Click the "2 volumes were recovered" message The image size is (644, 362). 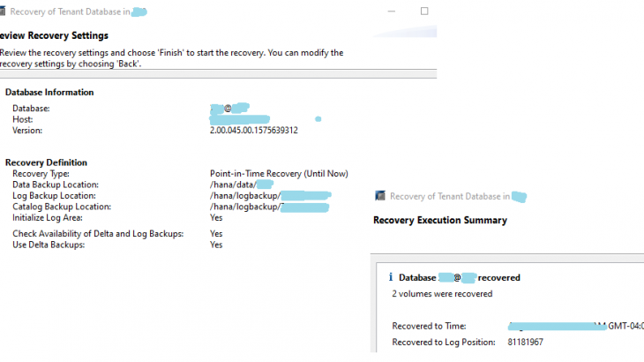point(442,294)
